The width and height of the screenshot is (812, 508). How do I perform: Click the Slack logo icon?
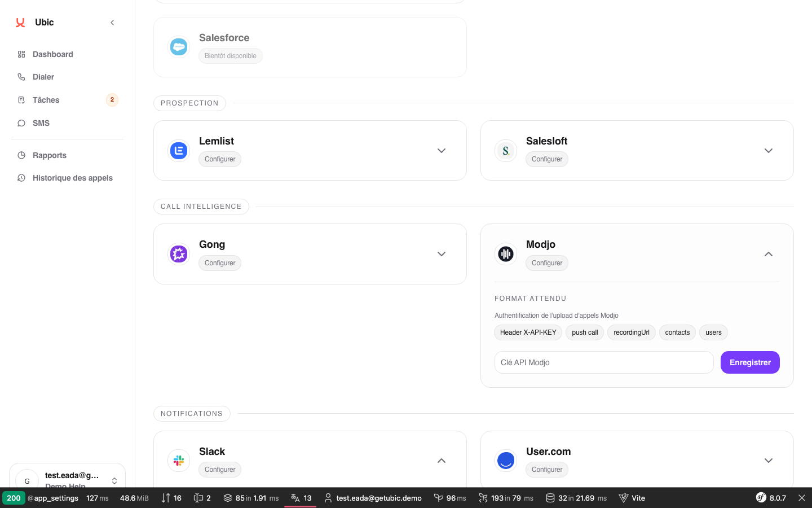point(179,461)
